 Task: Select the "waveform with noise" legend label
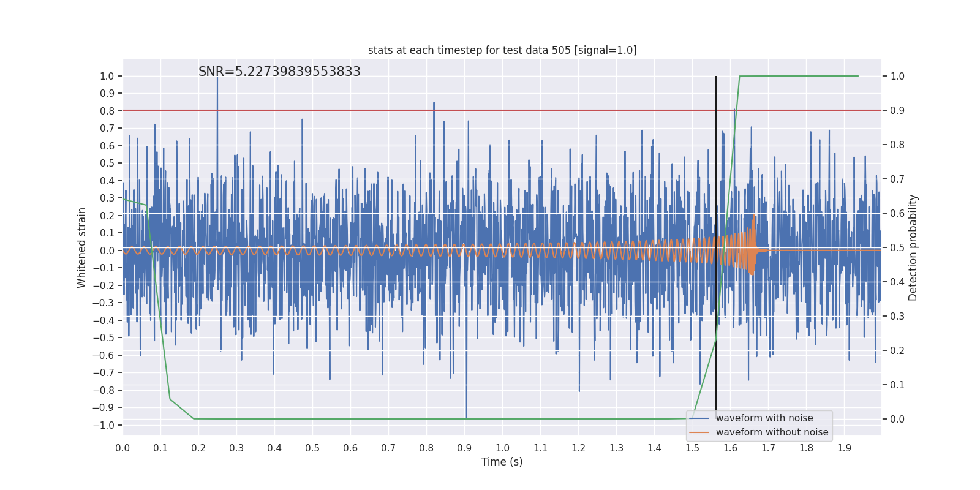pyautogui.click(x=764, y=418)
